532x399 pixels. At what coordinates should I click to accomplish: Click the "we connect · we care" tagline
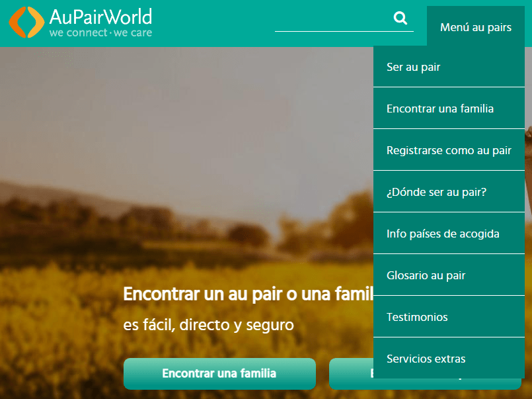click(100, 32)
